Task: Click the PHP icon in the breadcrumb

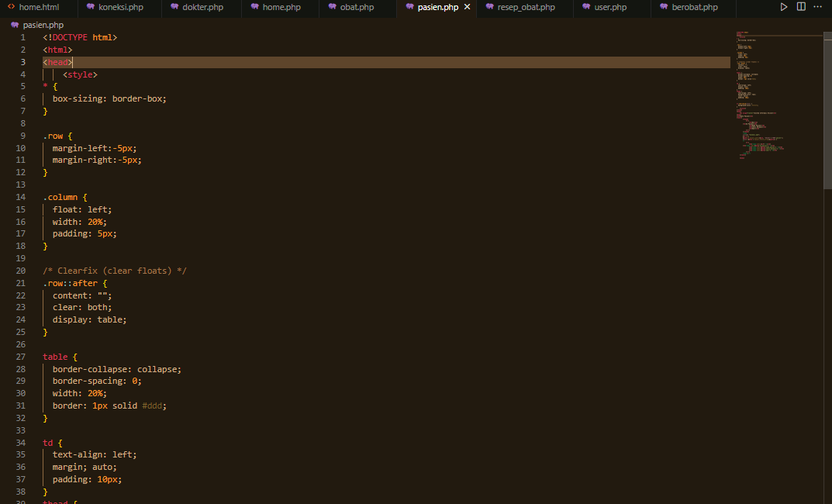Action: coord(15,25)
